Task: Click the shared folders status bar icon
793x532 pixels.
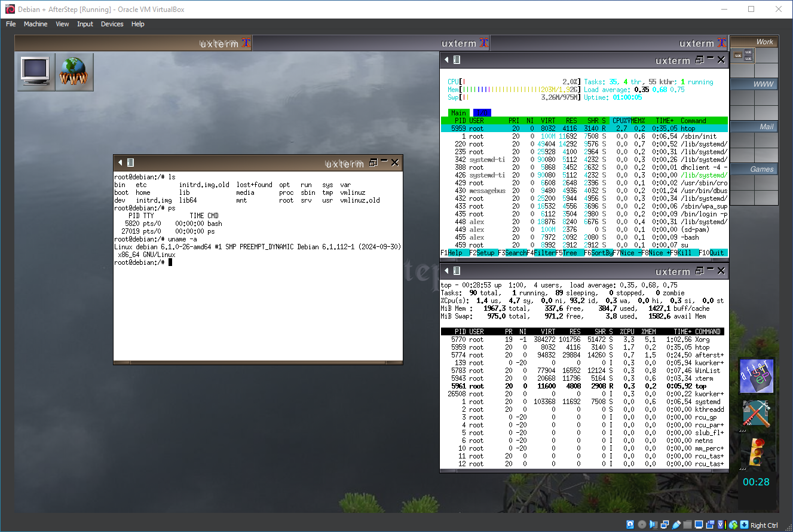Action: 688,525
